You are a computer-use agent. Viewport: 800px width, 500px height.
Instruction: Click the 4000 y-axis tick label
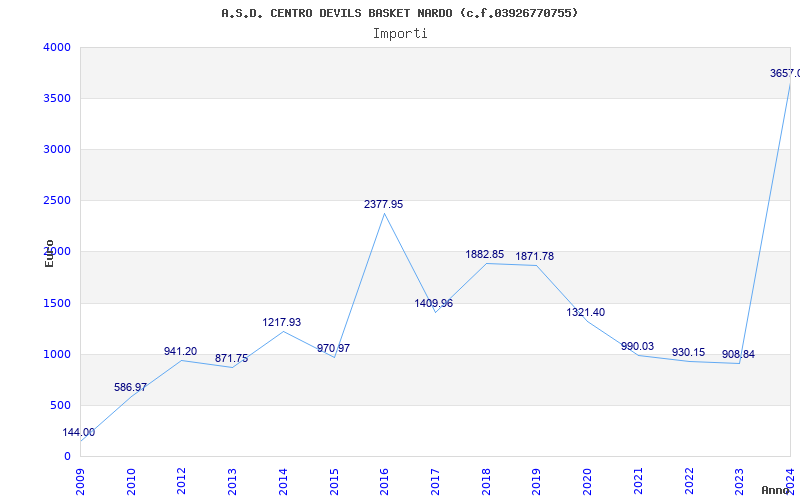point(57,47)
